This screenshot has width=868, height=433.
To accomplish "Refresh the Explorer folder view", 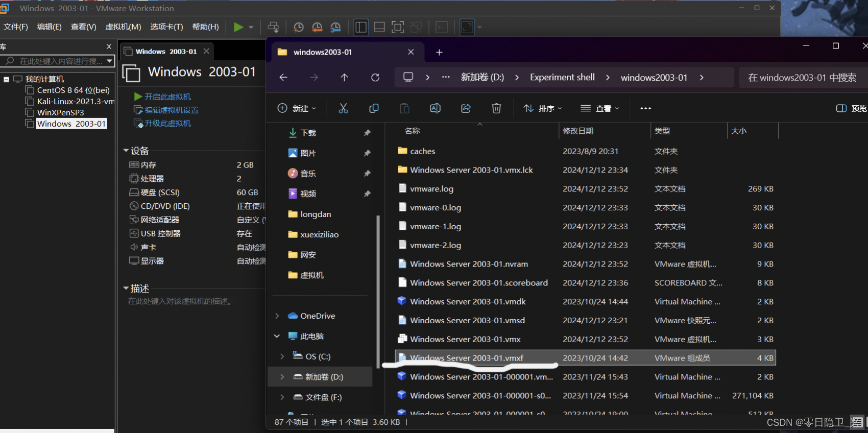I will pyautogui.click(x=375, y=78).
